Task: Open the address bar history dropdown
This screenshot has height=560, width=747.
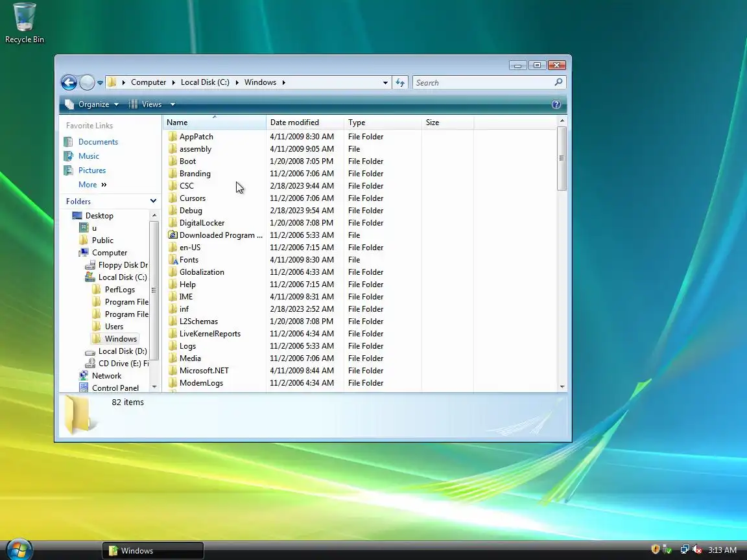Action: (385, 83)
